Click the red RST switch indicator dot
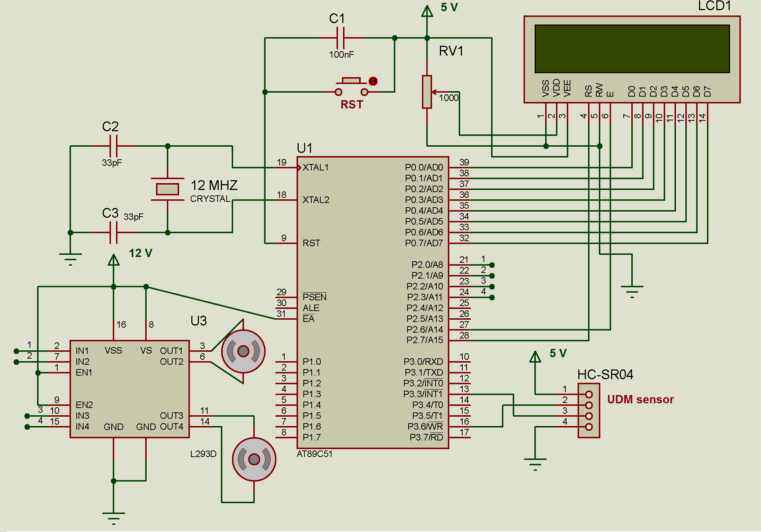 pos(373,81)
